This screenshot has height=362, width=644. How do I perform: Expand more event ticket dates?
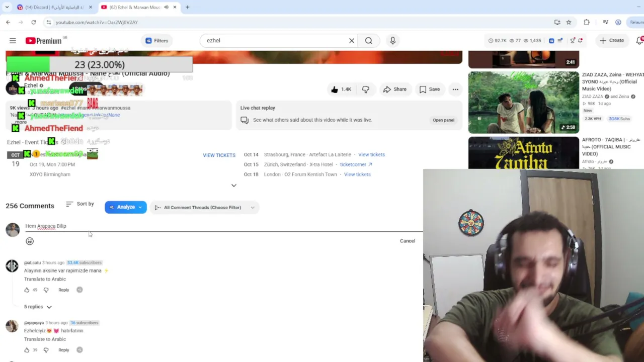(x=233, y=186)
